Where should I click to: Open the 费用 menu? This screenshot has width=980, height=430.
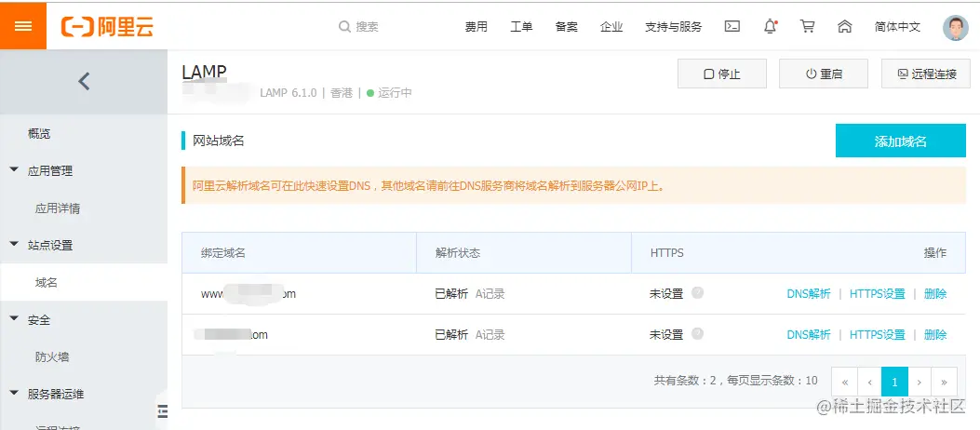point(477,27)
